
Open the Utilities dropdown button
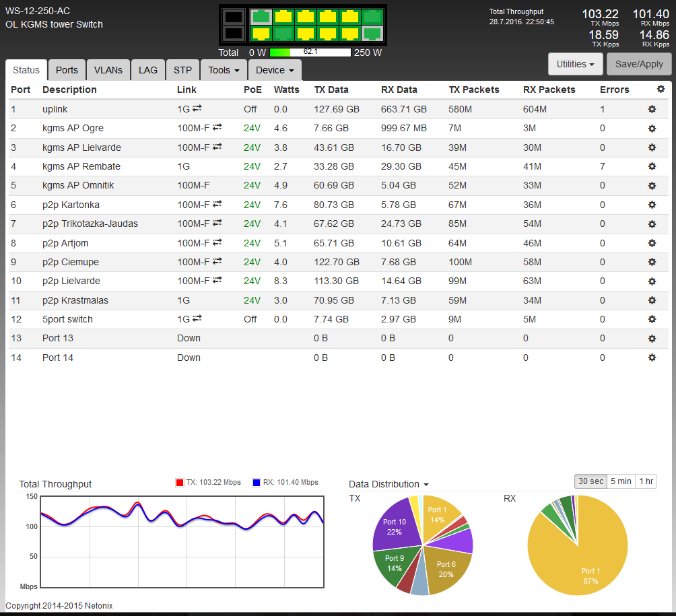pos(575,64)
